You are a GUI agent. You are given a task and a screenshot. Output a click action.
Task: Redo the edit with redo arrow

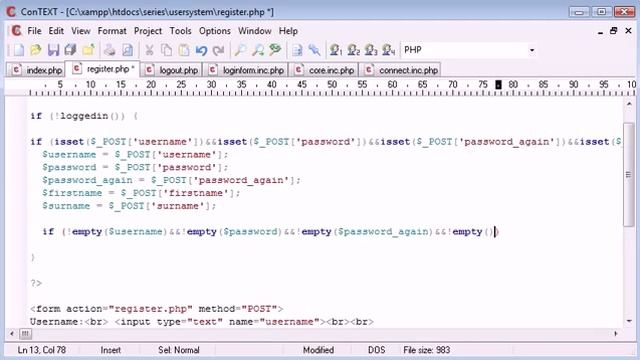coord(219,50)
